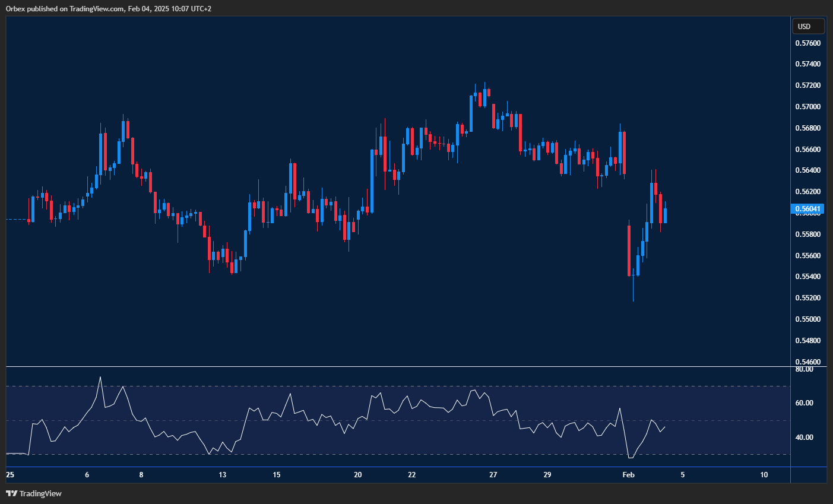Open the USD currency dropdown
This screenshot has height=504, width=833.
tap(808, 26)
